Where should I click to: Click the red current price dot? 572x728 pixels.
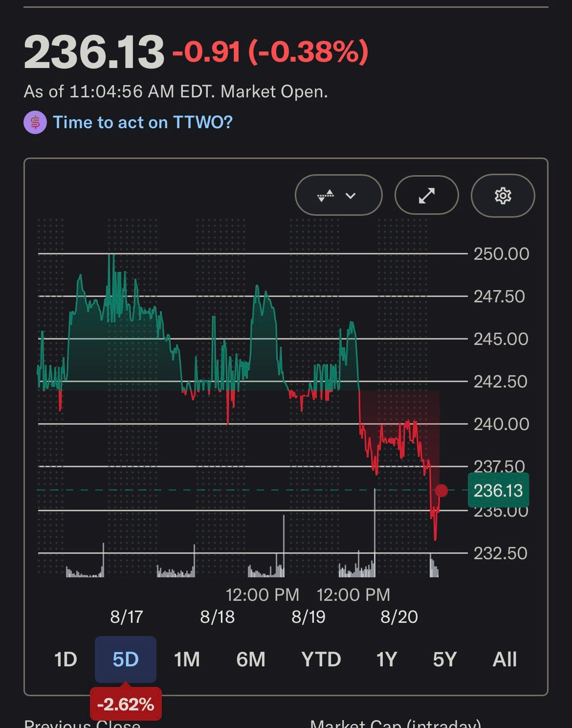[441, 490]
